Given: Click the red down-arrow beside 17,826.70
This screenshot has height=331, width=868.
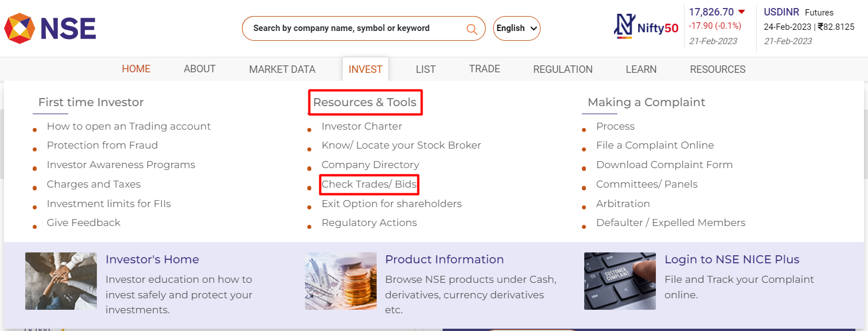Looking at the screenshot, I should click(x=741, y=12).
